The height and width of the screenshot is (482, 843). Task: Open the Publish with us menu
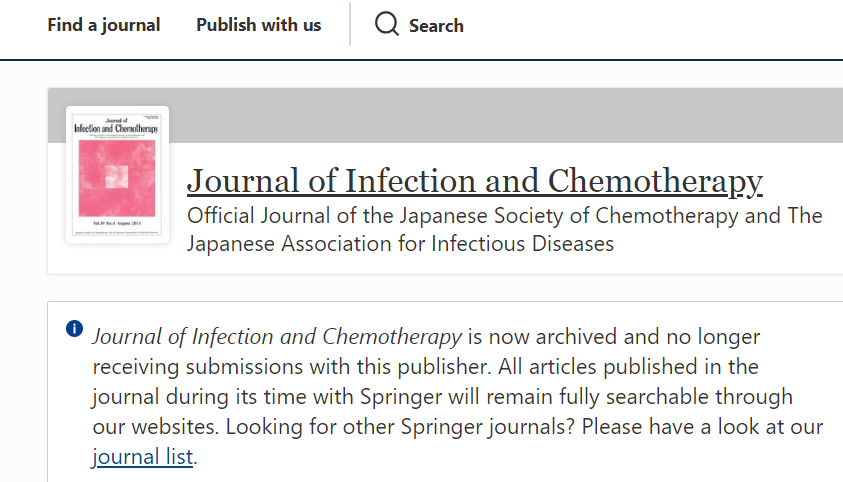258,25
